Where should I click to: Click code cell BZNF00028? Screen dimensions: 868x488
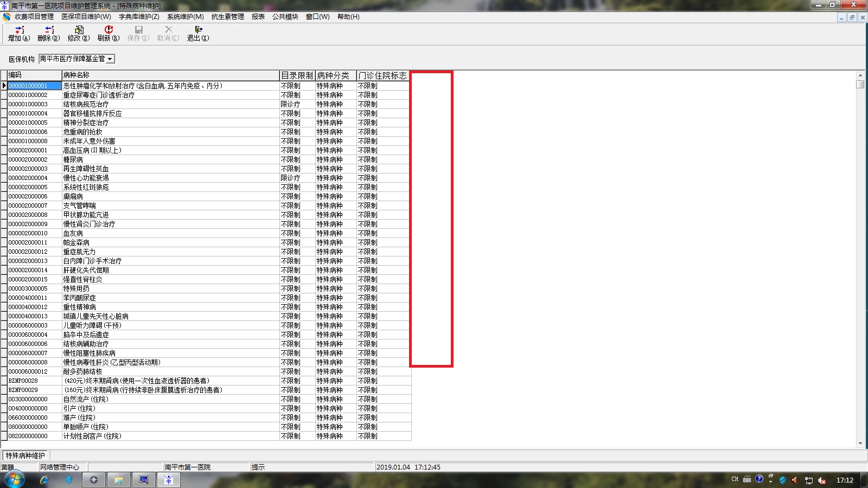click(35, 381)
